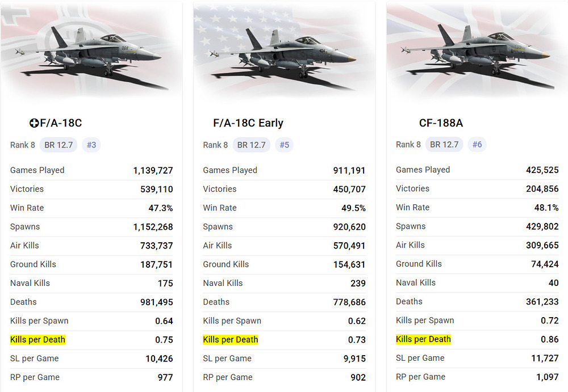Click the #6 rank badge
The width and height of the screenshot is (568, 392).
tap(477, 145)
